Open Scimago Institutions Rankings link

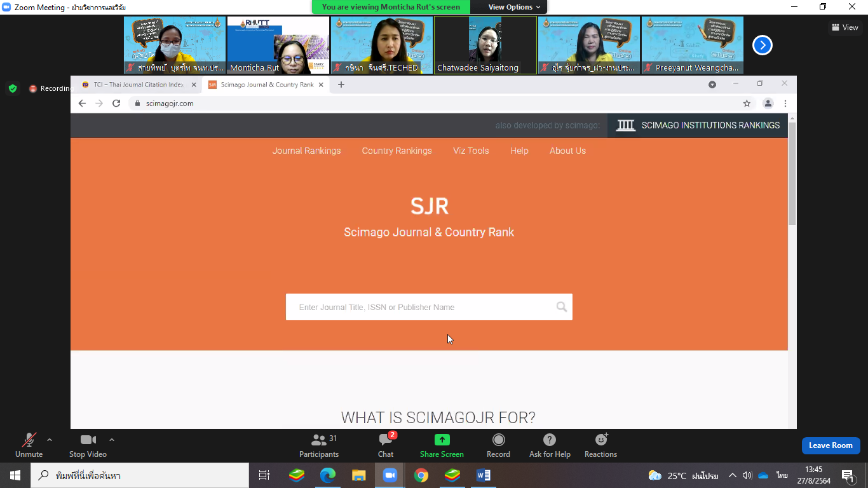click(x=698, y=125)
